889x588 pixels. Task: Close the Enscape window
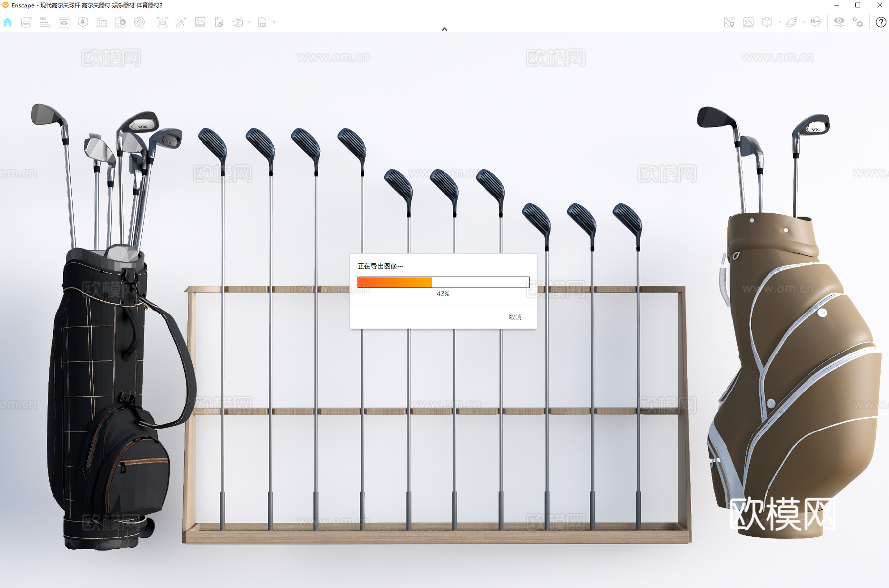pyautogui.click(x=880, y=5)
